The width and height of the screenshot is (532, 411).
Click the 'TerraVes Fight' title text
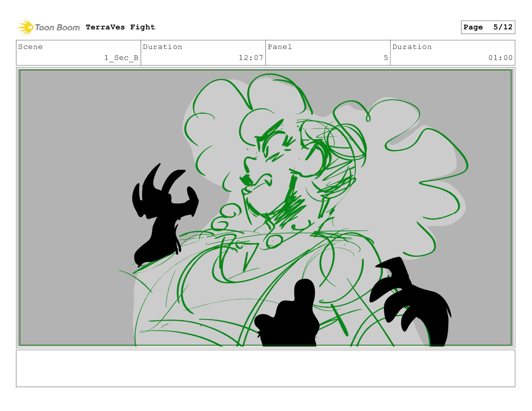(120, 27)
